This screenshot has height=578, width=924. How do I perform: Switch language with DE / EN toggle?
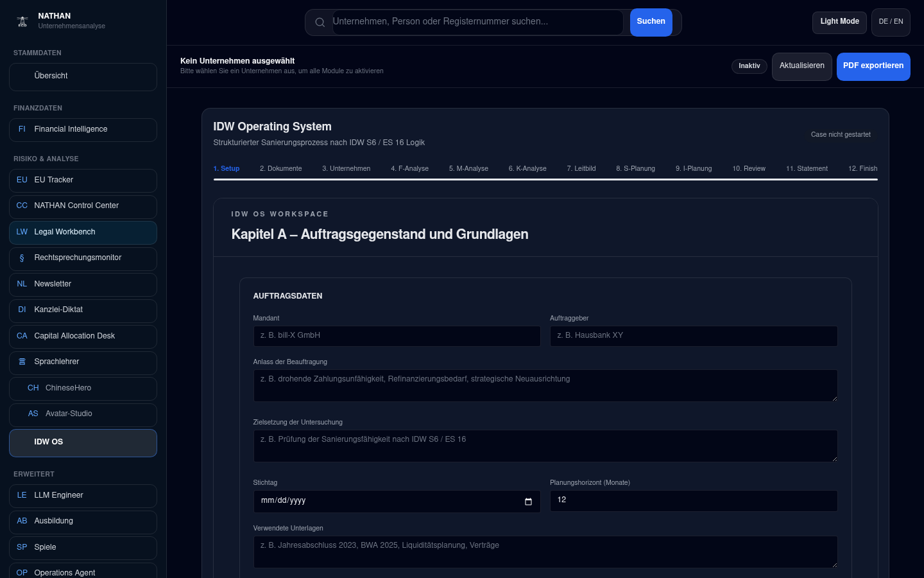pyautogui.click(x=891, y=22)
